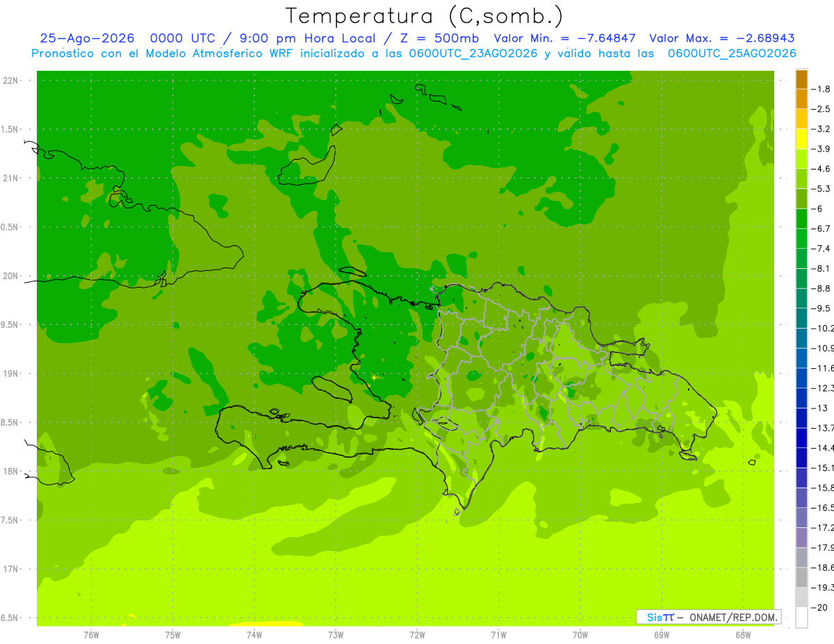Screen dimensions: 834x644
Task: Click the "20N" latitude axis label
Action: point(10,276)
